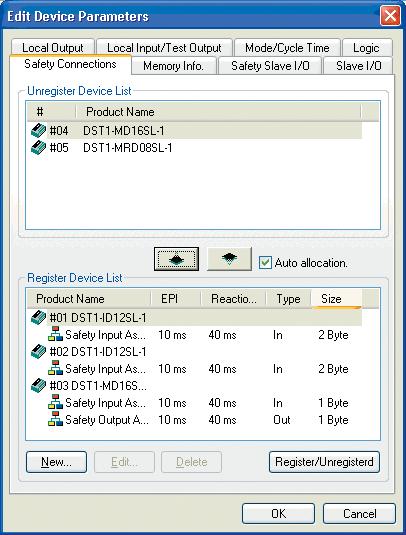
Task: Switch to the Local Output tab
Action: pos(53,47)
